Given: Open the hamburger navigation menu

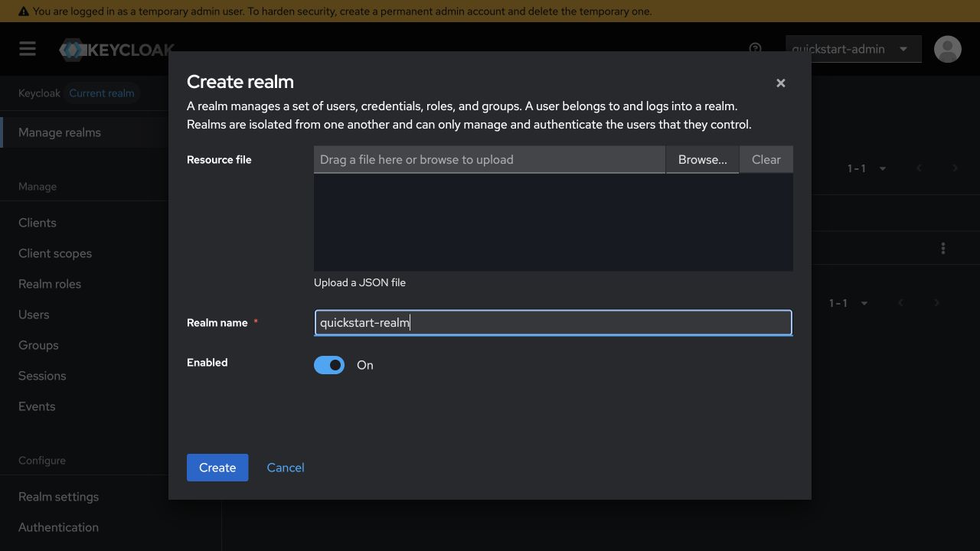Looking at the screenshot, I should coord(28,49).
